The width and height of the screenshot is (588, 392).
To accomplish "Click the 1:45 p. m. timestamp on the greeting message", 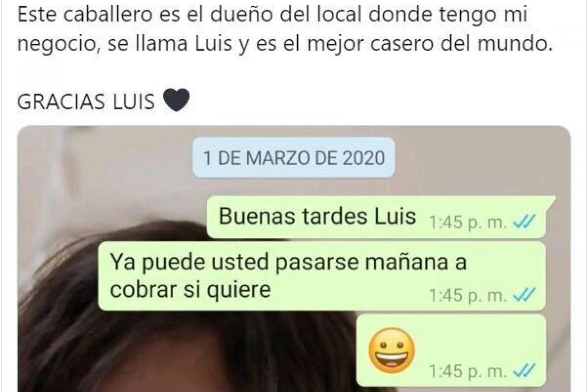I will tap(468, 223).
